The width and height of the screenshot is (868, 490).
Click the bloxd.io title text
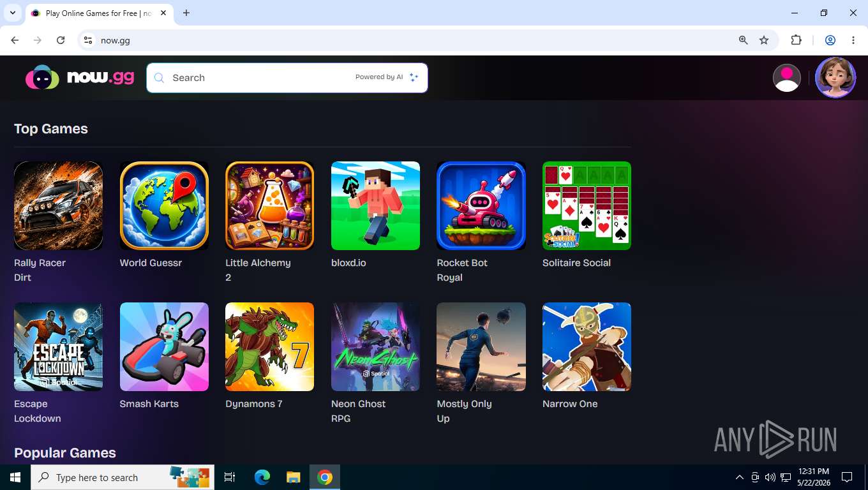pyautogui.click(x=348, y=263)
